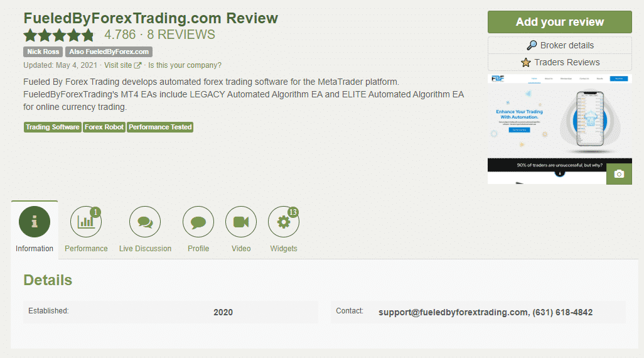644x358 pixels.
Task: Click the camera screenshot icon
Action: [x=620, y=174]
